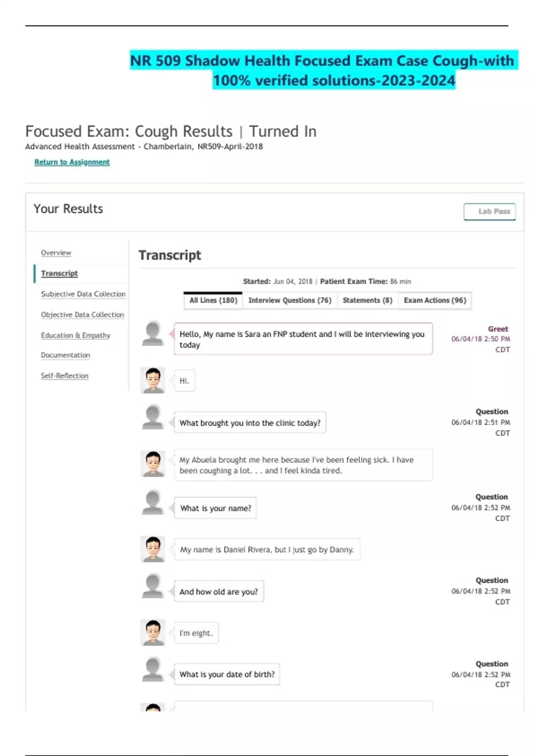Open Overview in the results sidebar
This screenshot has width=534, height=756.
(56, 253)
